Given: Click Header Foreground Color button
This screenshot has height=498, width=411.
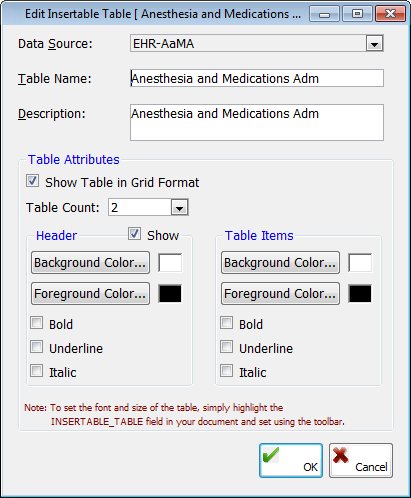Looking at the screenshot, I should 90,294.
